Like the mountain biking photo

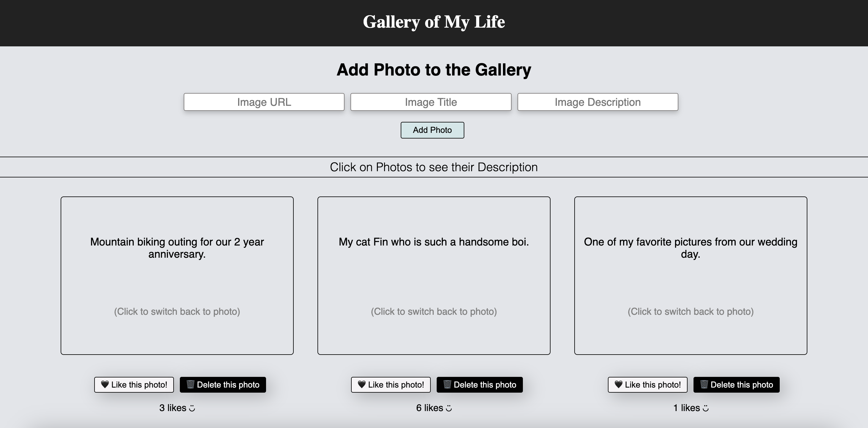pyautogui.click(x=134, y=385)
